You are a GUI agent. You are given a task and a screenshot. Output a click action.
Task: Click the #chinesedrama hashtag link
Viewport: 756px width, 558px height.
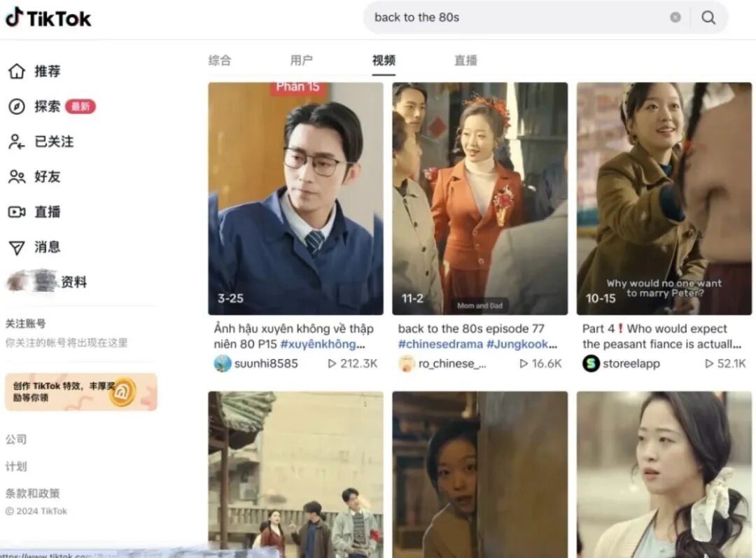[x=440, y=344]
